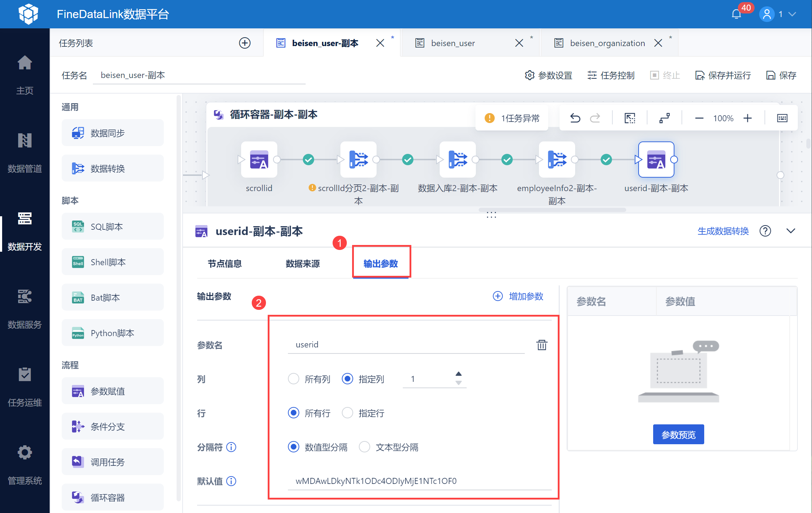
Task: Open the beisen_organization task tab
Action: 607,43
